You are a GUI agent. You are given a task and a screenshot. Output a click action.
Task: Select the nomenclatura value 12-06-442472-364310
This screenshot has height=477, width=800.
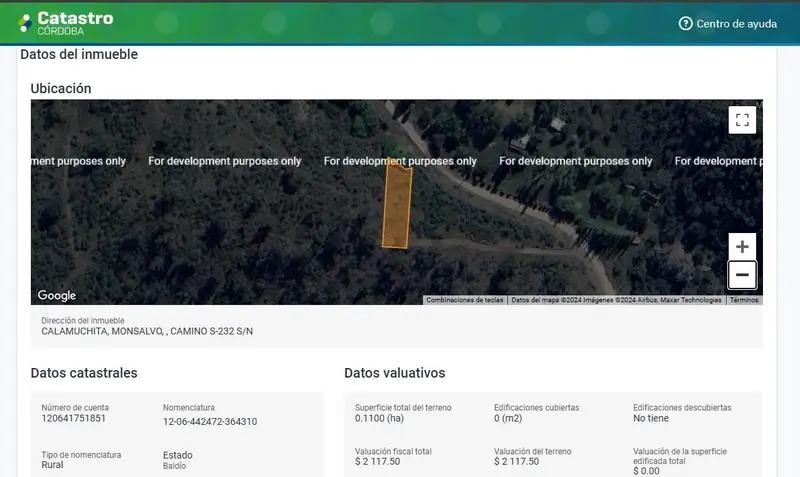[210, 422]
